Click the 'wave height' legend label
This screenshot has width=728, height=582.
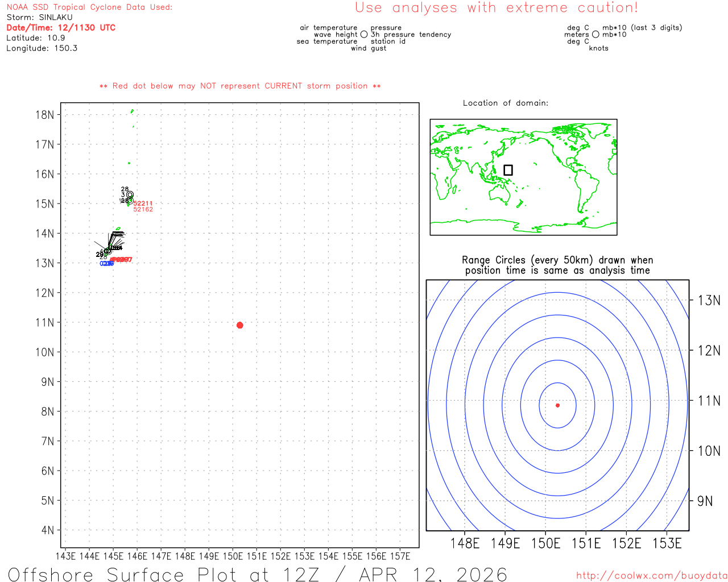[x=336, y=35]
